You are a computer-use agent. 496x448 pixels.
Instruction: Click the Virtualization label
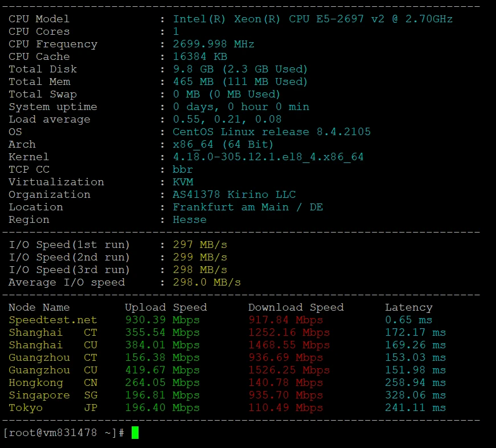click(56, 182)
